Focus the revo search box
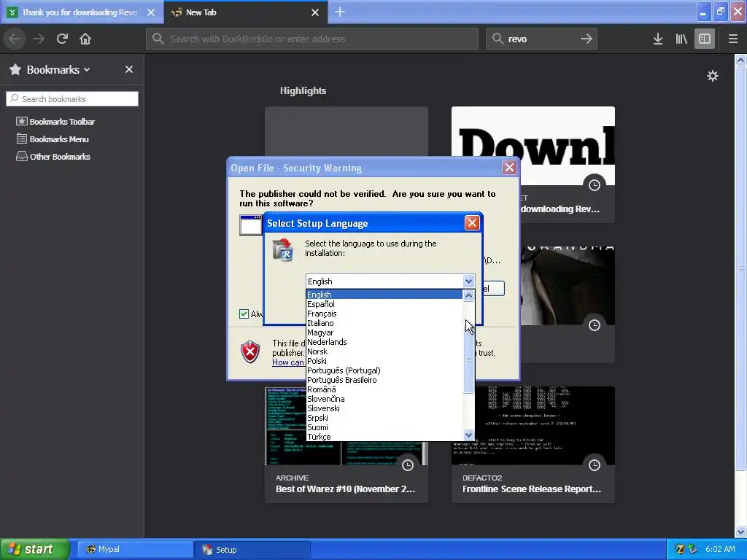 pos(541,39)
